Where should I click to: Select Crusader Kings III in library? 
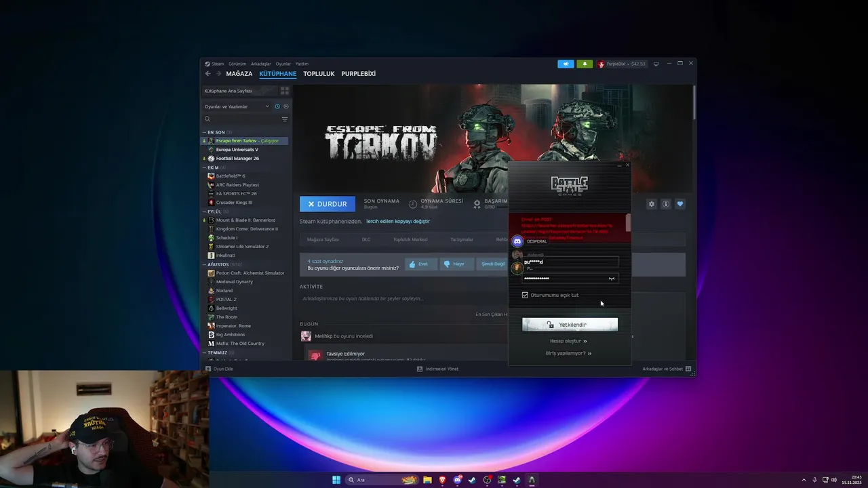(x=245, y=203)
